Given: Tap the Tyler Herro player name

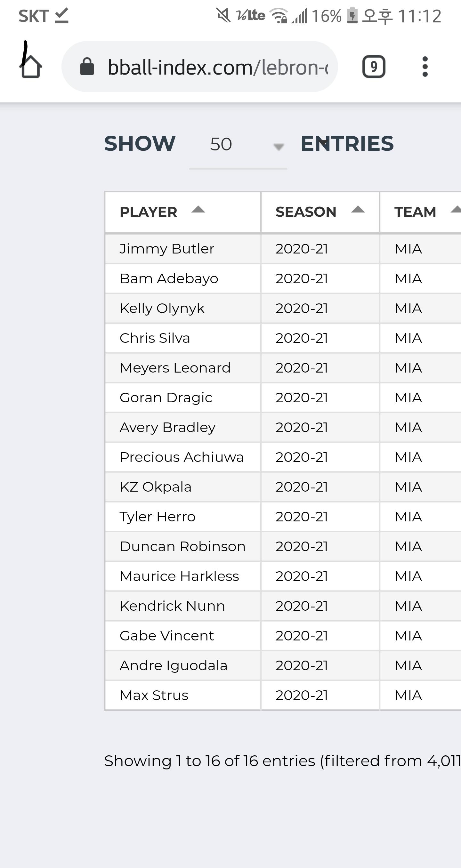Looking at the screenshot, I should click(158, 517).
